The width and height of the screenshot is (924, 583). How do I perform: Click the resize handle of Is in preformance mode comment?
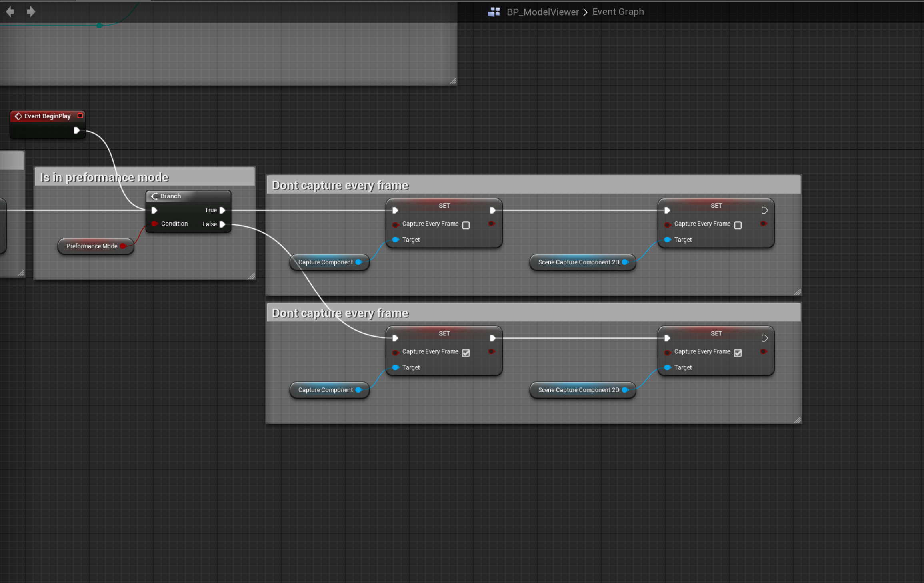tap(252, 276)
